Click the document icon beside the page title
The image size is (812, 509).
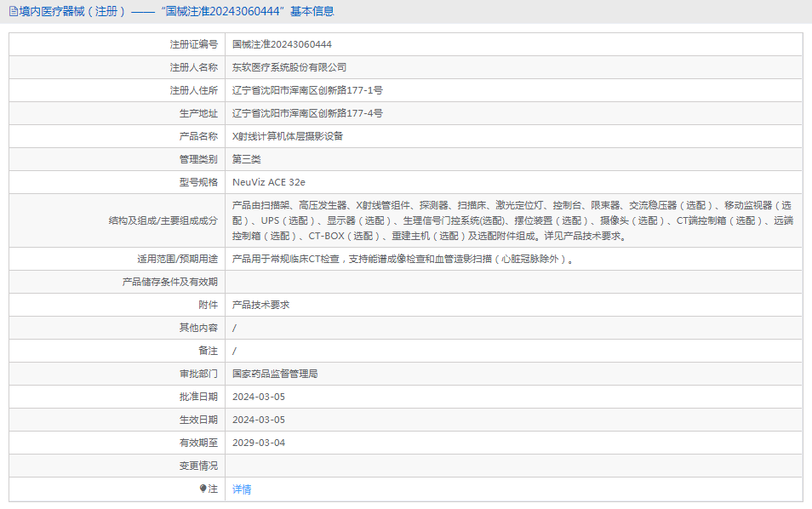(14, 11)
